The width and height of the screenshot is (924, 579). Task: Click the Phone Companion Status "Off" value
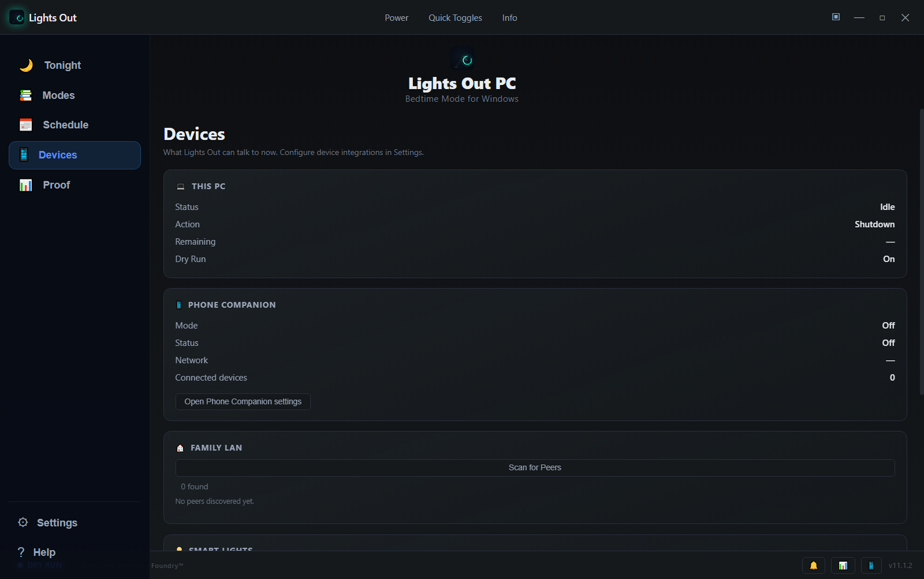pyautogui.click(x=889, y=343)
